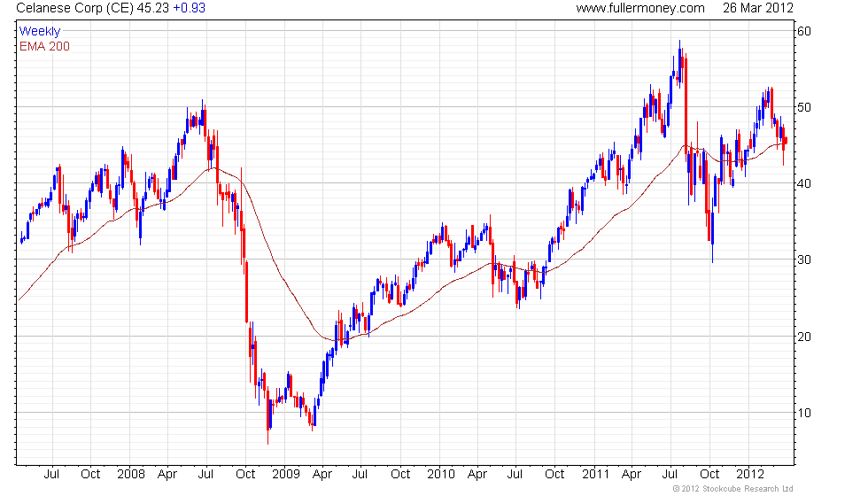Click the 40 price axis label
The height and width of the screenshot is (496, 868).
804,184
